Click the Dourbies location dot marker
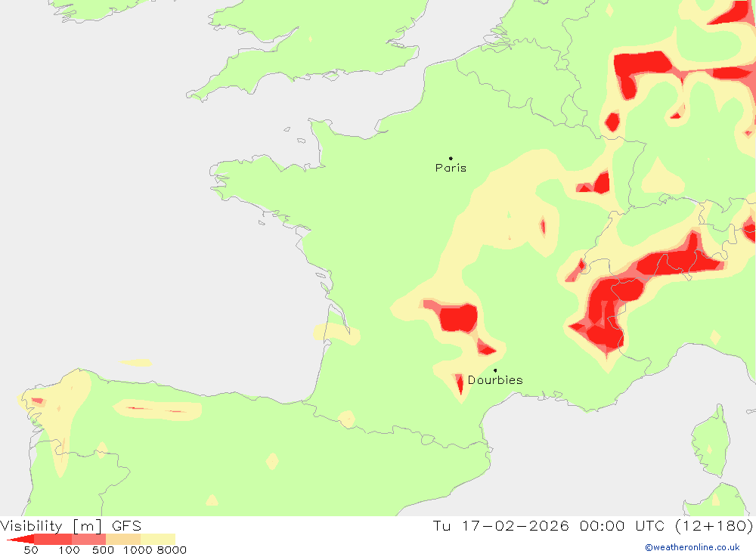Screen dimensions: 756x554 pos(495,370)
